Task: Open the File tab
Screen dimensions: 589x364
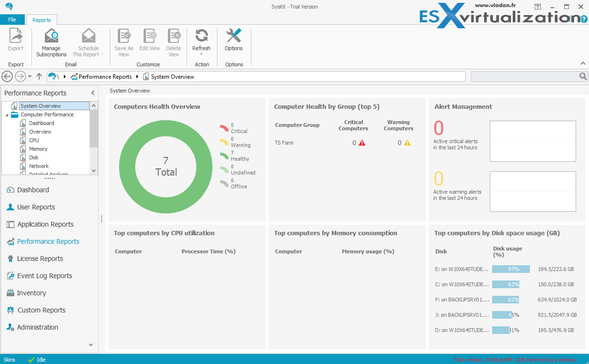Action: (x=12, y=20)
